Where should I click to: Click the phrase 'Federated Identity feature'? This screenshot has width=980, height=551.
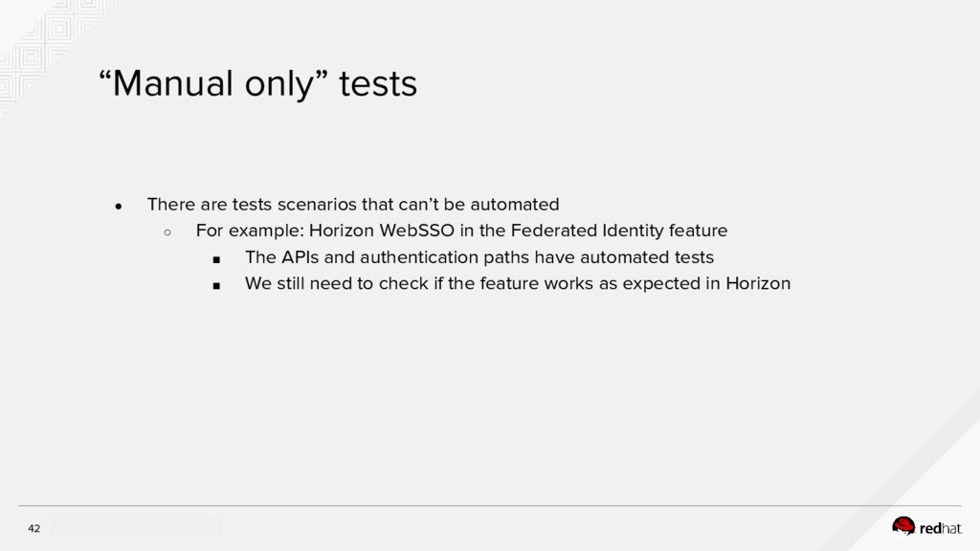[x=619, y=231]
